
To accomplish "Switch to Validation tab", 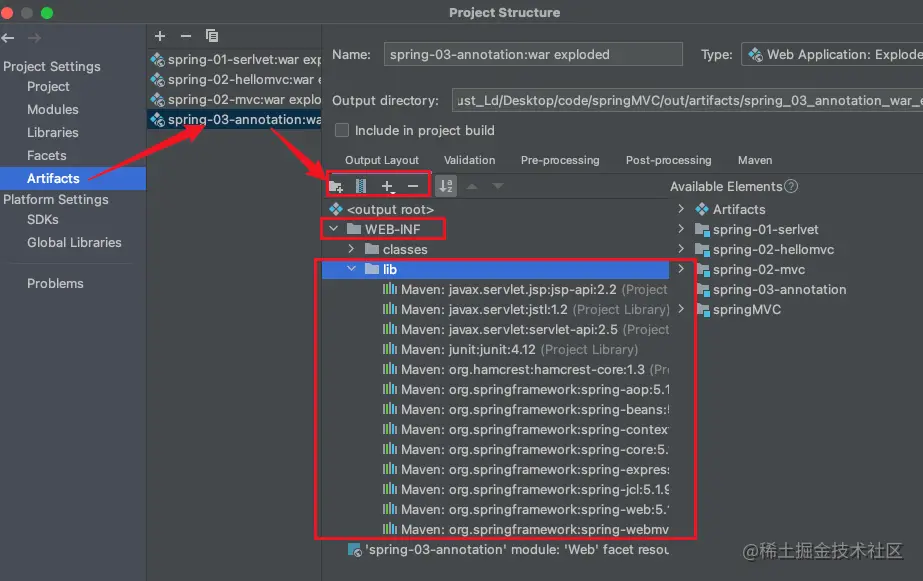I will click(x=469, y=160).
